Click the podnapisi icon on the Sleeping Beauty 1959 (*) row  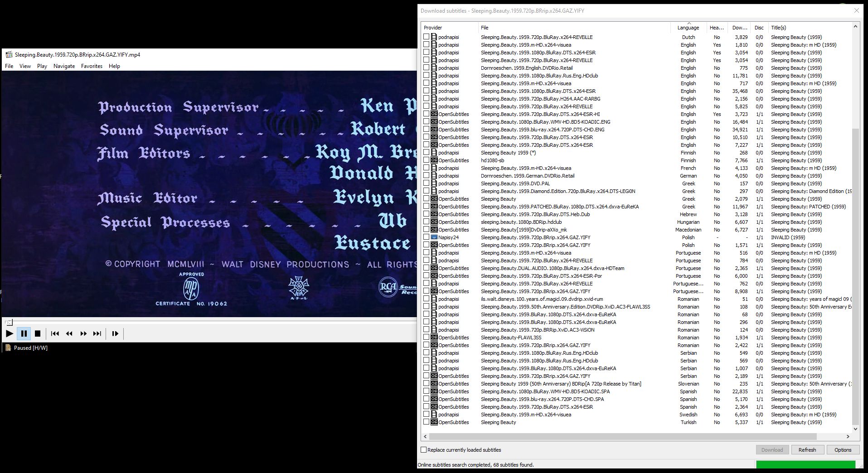(x=434, y=153)
